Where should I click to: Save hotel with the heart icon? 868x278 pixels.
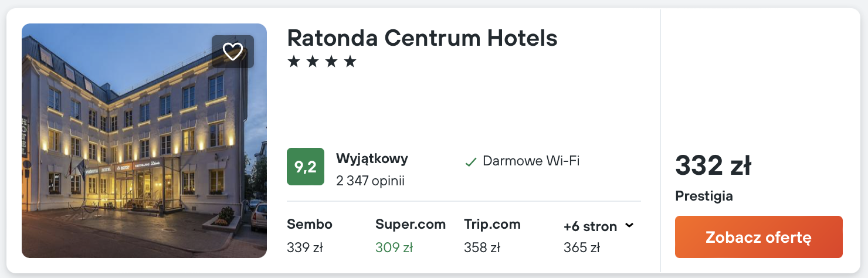tap(233, 52)
